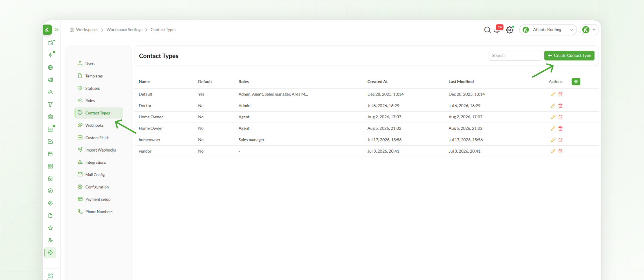Click the document file sidebar icon
Screen dimensions: 644x280
pyautogui.click(x=50, y=216)
